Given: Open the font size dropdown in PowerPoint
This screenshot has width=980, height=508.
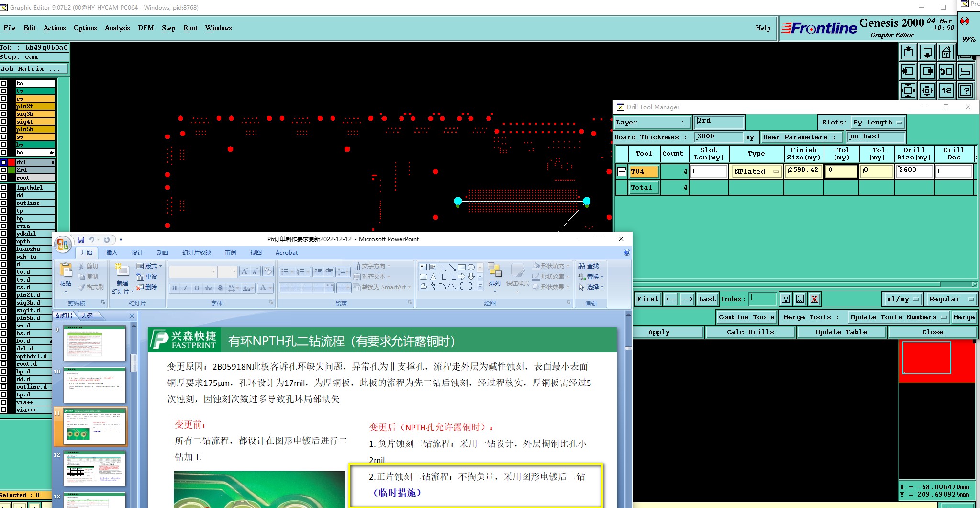Looking at the screenshot, I should click(x=234, y=271).
